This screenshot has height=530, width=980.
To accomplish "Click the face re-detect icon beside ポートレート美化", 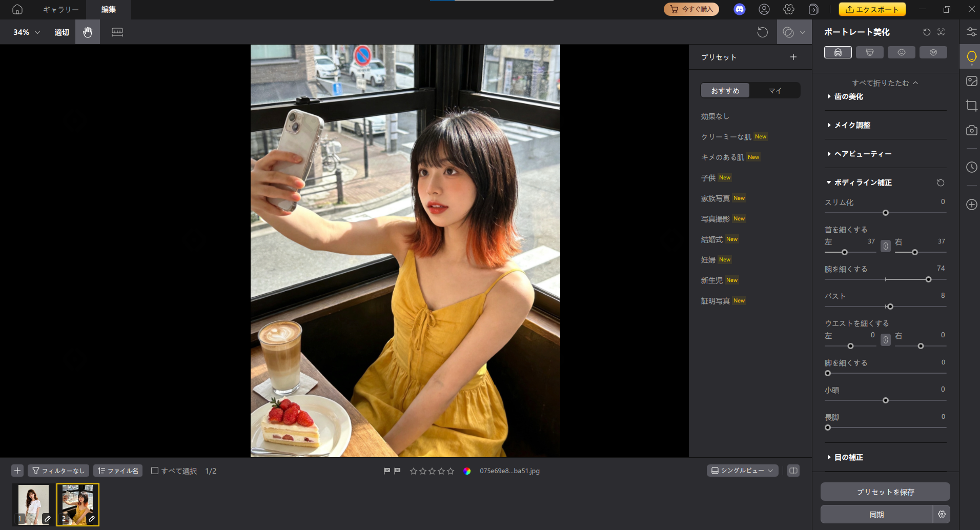I will [941, 32].
